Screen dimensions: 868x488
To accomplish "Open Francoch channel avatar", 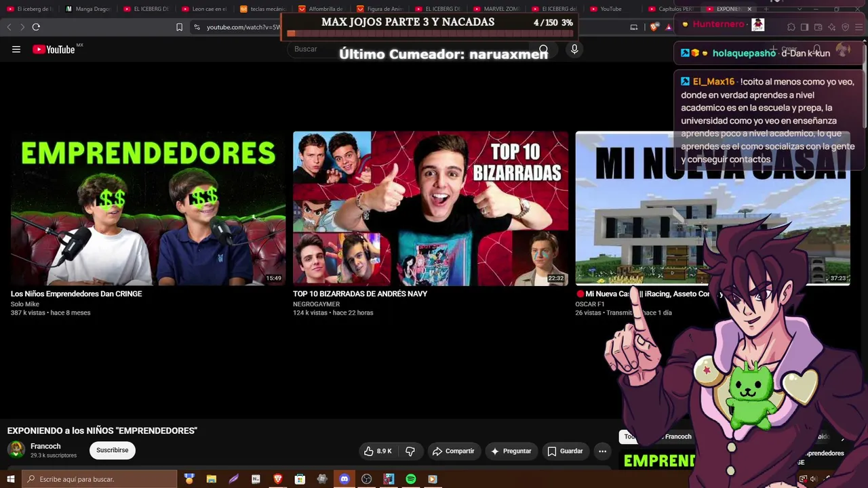I will pos(16,449).
